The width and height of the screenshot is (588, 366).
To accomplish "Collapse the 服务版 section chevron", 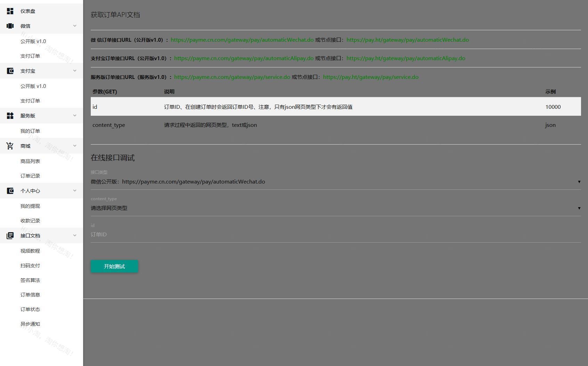I will tap(75, 116).
